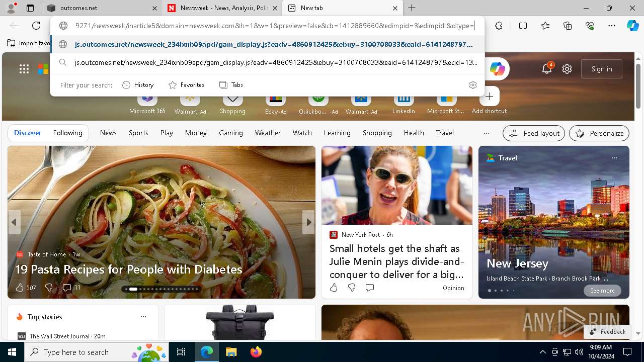Go to previous carousel slide arrow
The image size is (644, 362).
click(14, 222)
